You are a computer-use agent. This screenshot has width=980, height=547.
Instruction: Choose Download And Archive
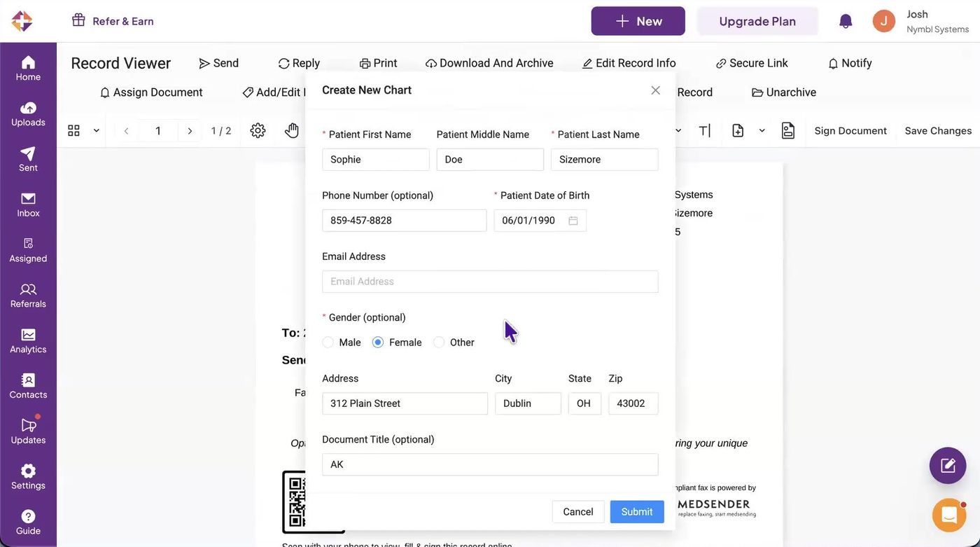(489, 63)
